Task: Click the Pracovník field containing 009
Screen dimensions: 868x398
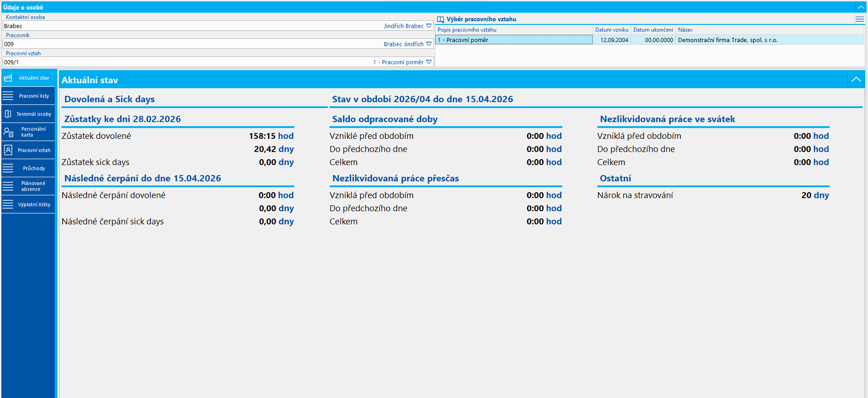Action: [x=218, y=44]
